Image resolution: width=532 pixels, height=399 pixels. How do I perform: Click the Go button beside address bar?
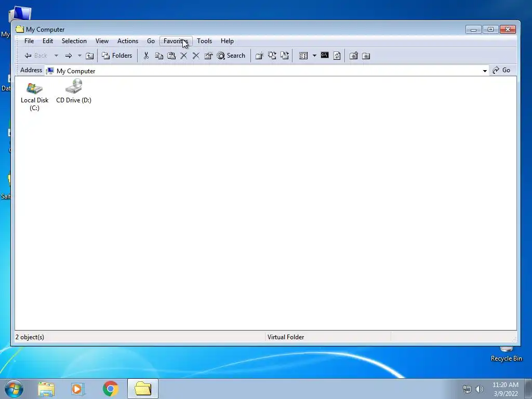502,70
